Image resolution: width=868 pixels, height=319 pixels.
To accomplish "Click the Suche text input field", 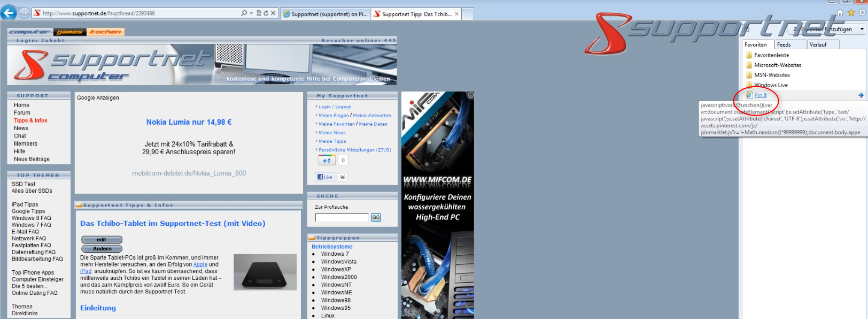I will pyautogui.click(x=342, y=217).
